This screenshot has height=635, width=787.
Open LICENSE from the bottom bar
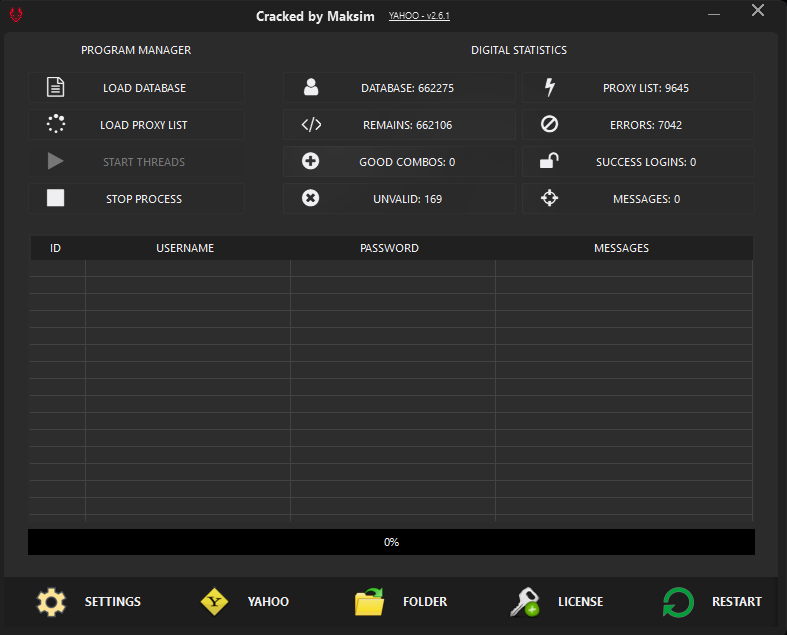tap(581, 601)
